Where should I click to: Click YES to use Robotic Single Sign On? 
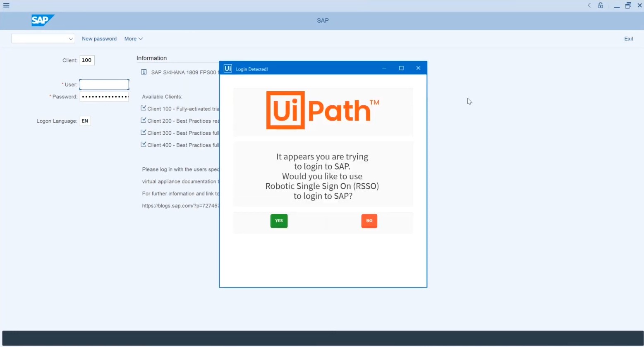[278, 221]
